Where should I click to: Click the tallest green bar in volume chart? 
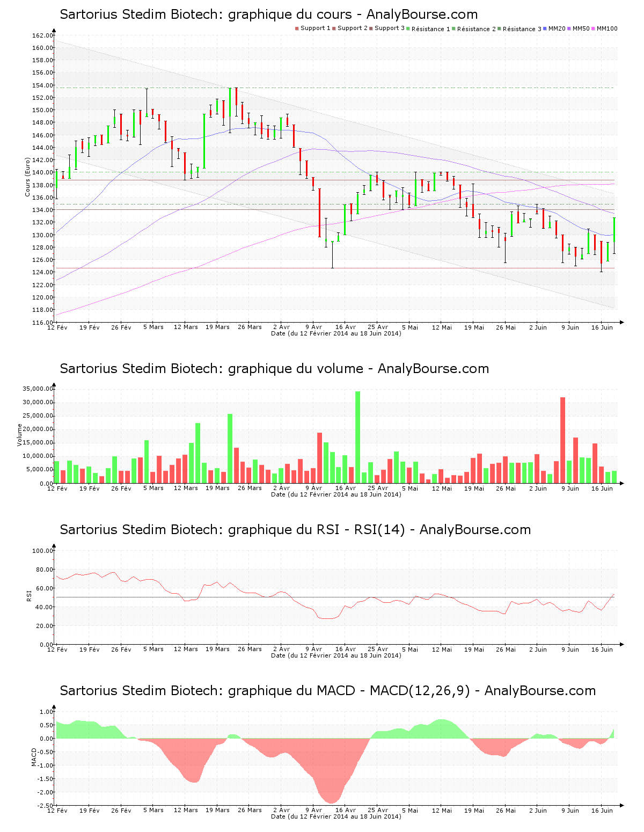pos(358,437)
